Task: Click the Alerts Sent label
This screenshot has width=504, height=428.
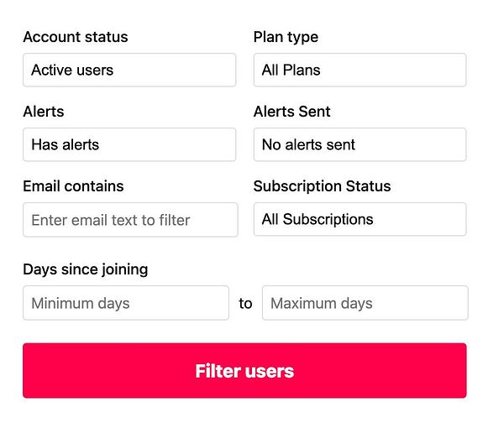Action: click(x=291, y=112)
